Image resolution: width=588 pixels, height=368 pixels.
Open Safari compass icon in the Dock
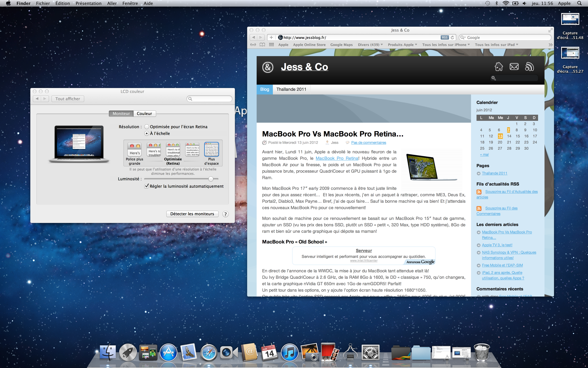(x=208, y=352)
